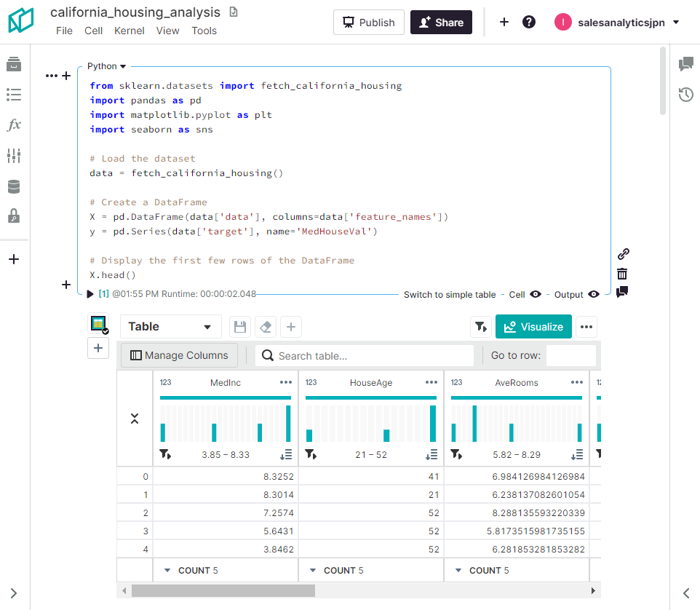This screenshot has height=610, width=700.
Task: Open the table of contents sidebar icon
Action: 14,95
